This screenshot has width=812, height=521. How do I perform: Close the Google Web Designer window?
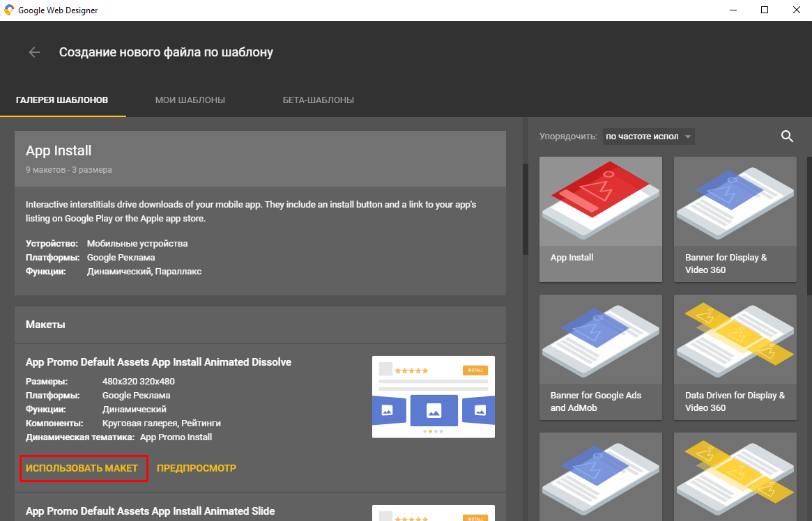click(x=797, y=10)
